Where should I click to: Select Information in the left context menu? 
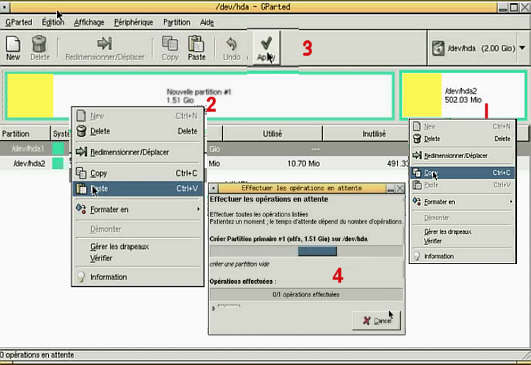[138, 277]
